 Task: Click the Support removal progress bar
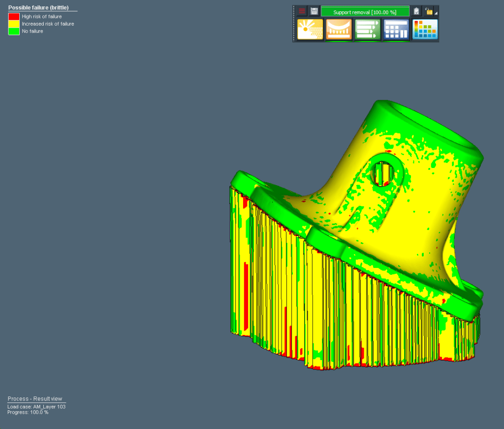(365, 12)
